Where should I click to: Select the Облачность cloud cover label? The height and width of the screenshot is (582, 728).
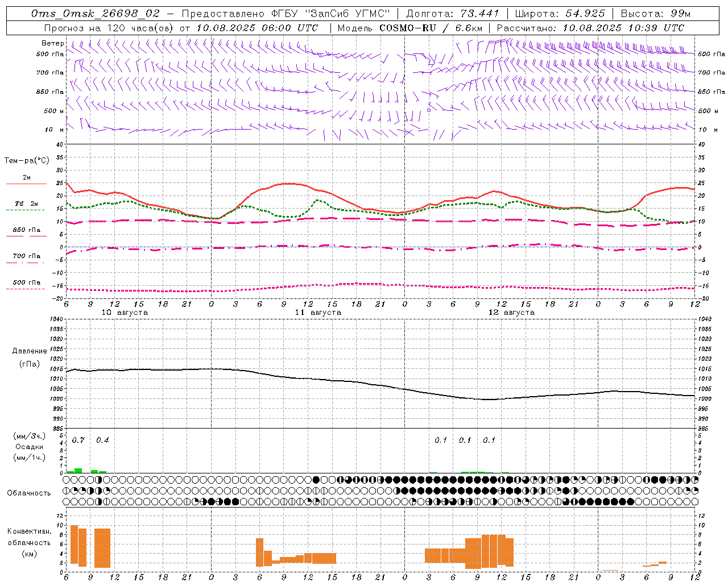pos(29,493)
